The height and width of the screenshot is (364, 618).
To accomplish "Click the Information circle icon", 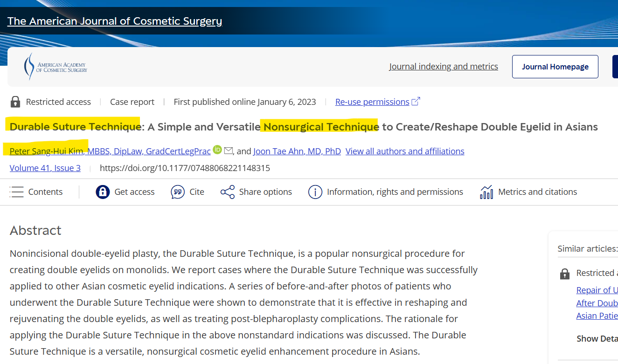I will point(315,192).
